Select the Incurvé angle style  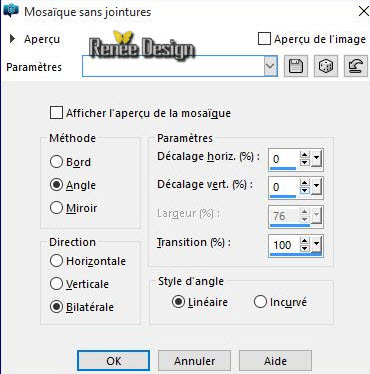(260, 302)
